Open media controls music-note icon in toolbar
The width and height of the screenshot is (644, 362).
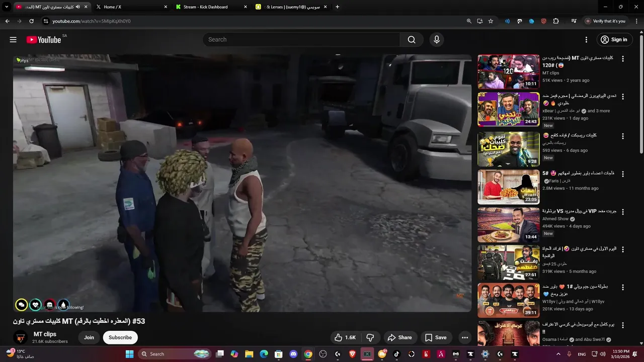tap(574, 21)
